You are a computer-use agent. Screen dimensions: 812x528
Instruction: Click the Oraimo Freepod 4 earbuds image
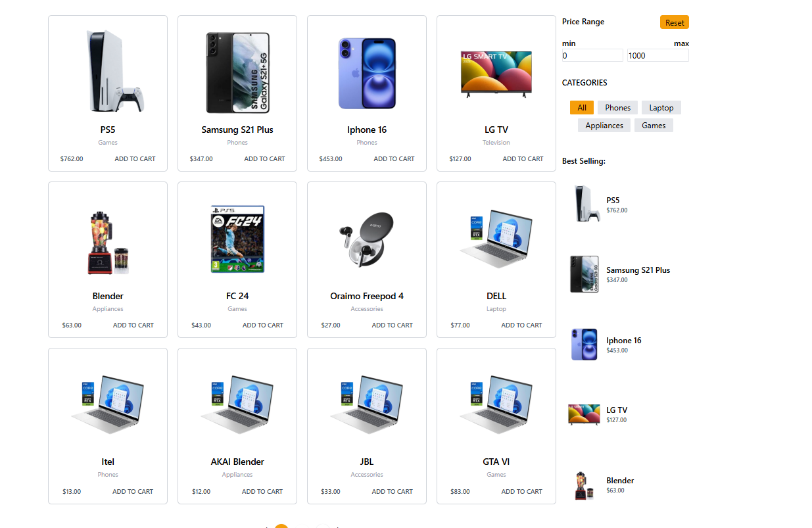tap(366, 239)
